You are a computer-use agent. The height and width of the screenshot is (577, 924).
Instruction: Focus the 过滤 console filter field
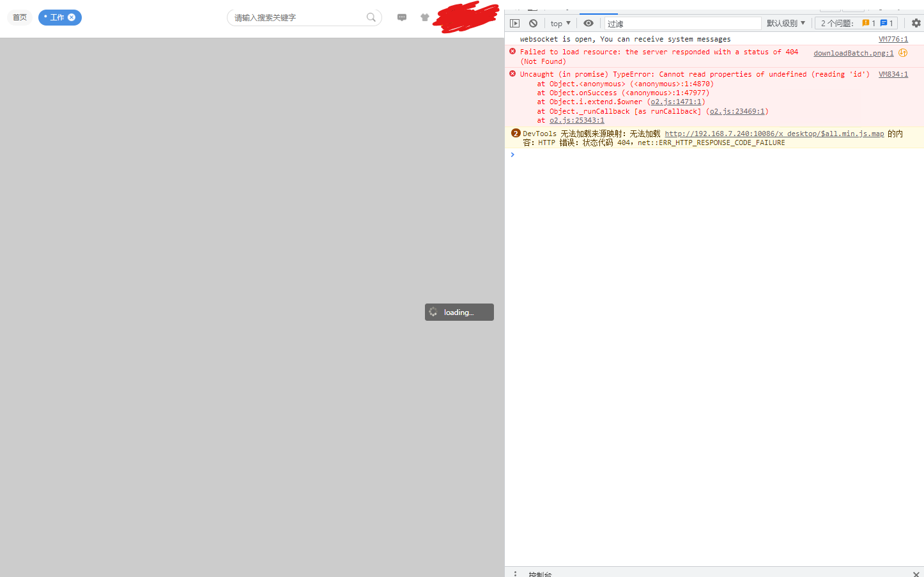(682, 24)
